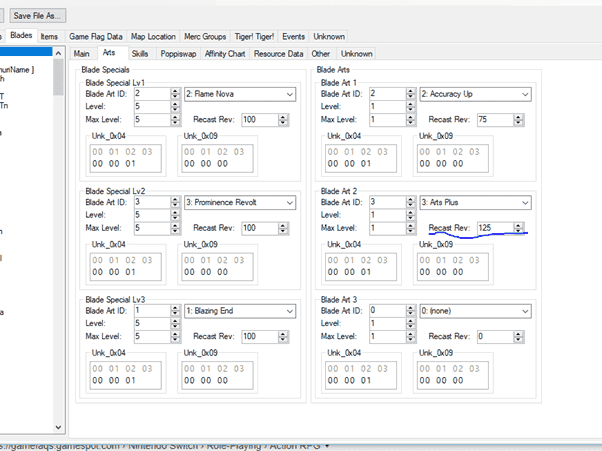This screenshot has height=451, width=602.
Task: Click Blade Art 1 Recast Rev stepper
Action: 518,120
